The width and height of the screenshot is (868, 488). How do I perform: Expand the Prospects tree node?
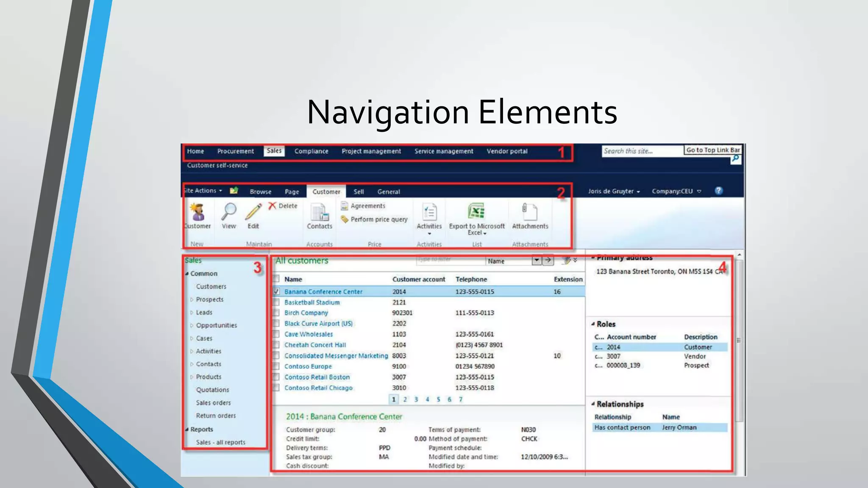point(192,299)
